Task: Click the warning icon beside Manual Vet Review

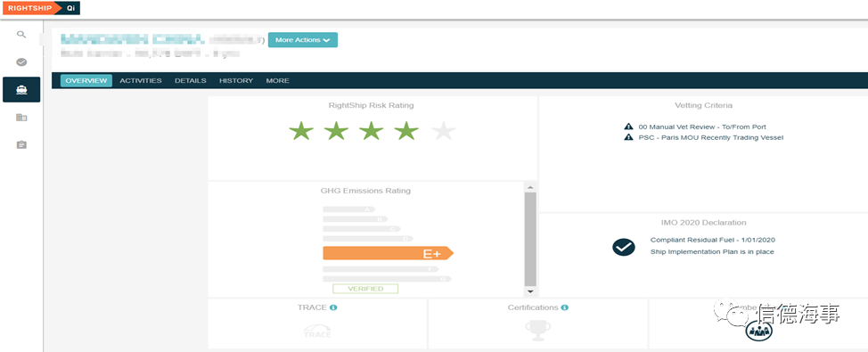Action: [628, 127]
